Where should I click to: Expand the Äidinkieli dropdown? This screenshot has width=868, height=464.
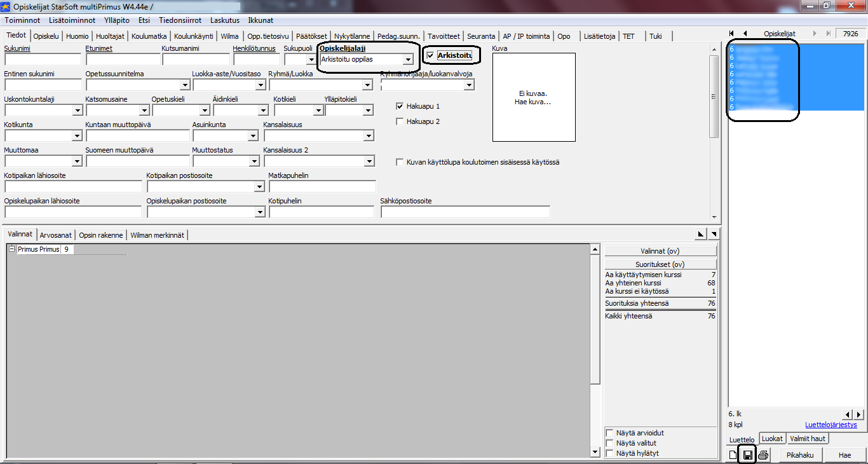263,111
